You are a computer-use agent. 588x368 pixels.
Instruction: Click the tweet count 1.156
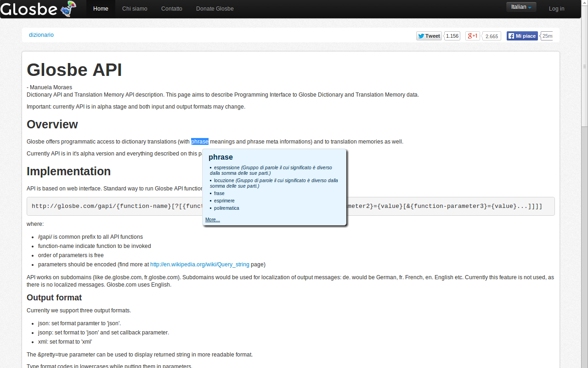[x=452, y=36]
